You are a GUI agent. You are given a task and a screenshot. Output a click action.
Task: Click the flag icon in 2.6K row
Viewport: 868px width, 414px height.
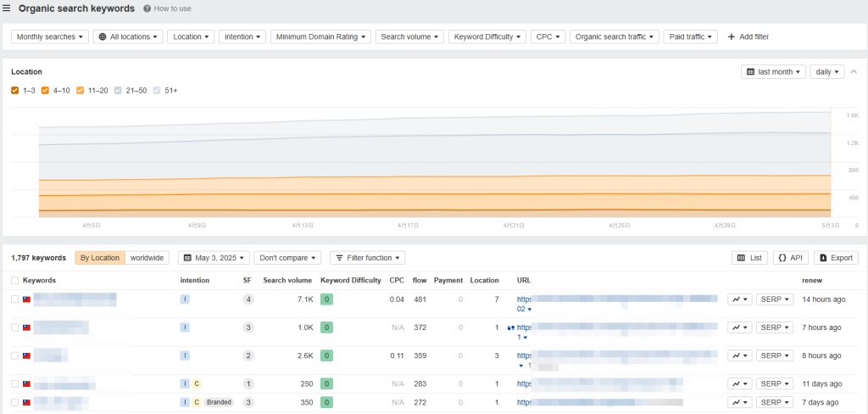(26, 355)
